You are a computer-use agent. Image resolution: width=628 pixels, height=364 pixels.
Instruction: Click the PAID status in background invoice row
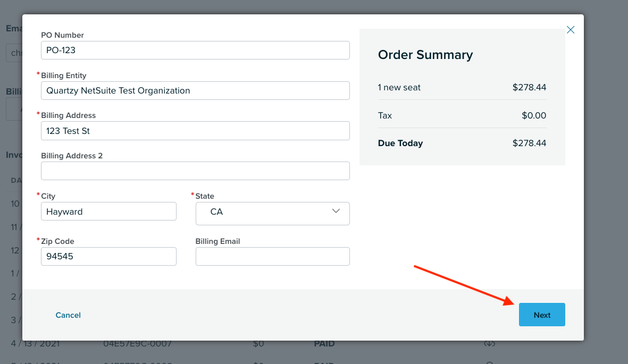tap(324, 344)
